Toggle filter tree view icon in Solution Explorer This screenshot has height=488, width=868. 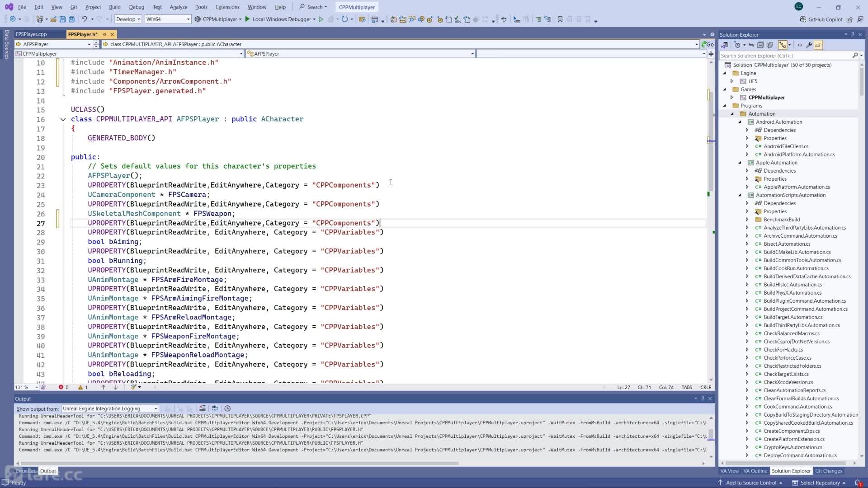click(x=783, y=45)
